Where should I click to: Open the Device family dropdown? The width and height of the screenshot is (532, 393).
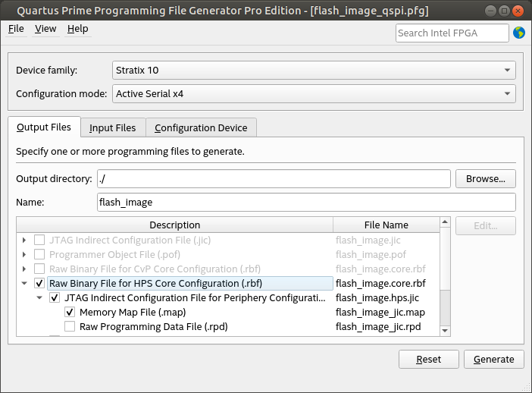[x=314, y=71]
